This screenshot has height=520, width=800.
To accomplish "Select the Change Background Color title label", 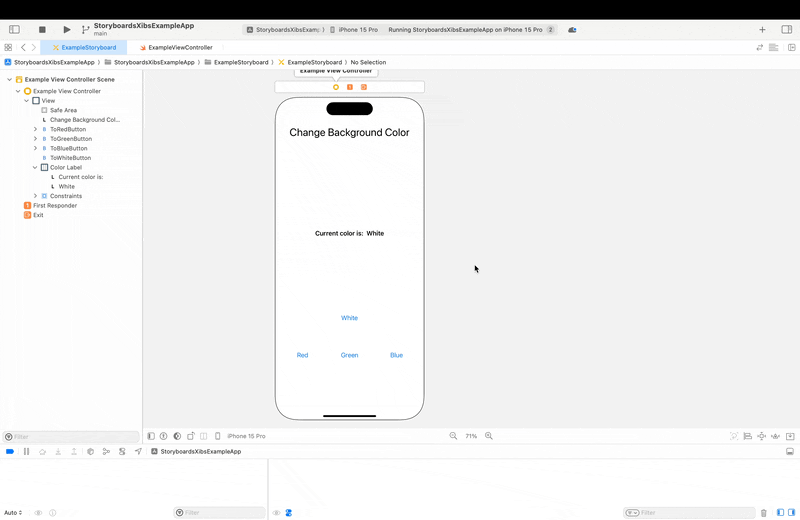I will [349, 133].
